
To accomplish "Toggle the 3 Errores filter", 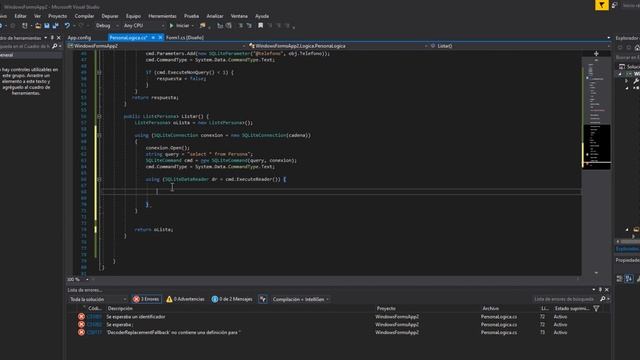I will point(146,299).
